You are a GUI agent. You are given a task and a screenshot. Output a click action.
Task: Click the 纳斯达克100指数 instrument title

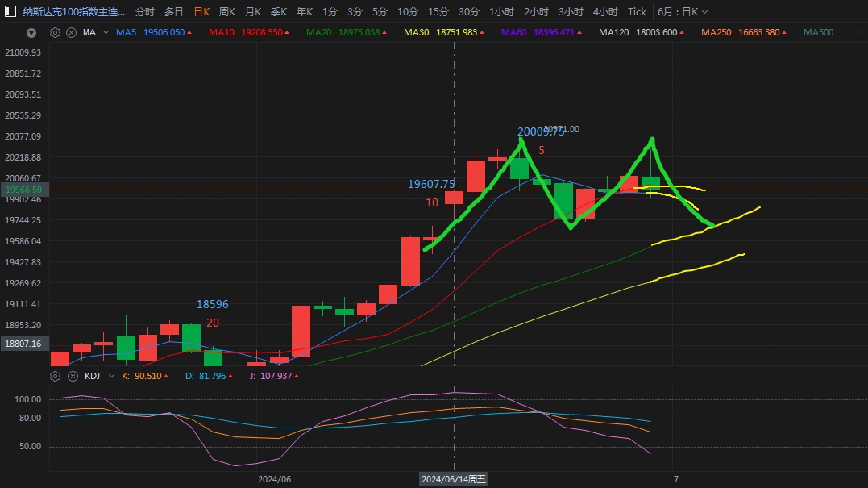(x=73, y=12)
